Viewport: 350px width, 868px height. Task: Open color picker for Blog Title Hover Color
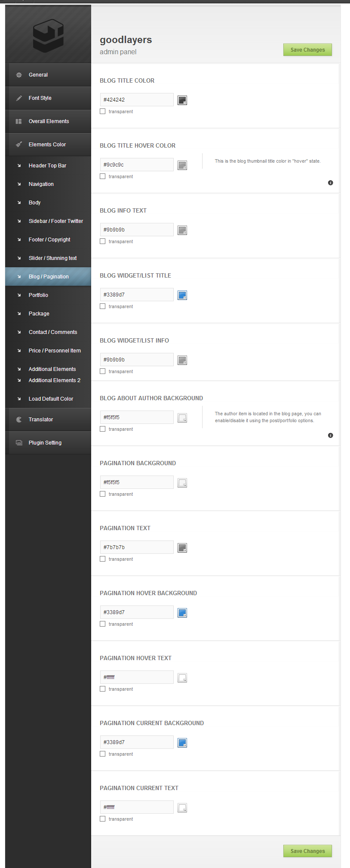(182, 165)
